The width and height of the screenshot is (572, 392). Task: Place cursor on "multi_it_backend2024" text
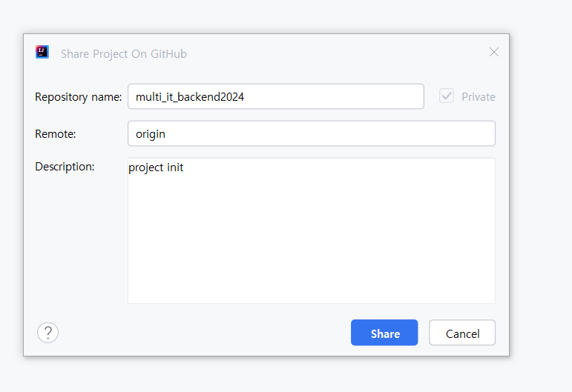pos(190,97)
